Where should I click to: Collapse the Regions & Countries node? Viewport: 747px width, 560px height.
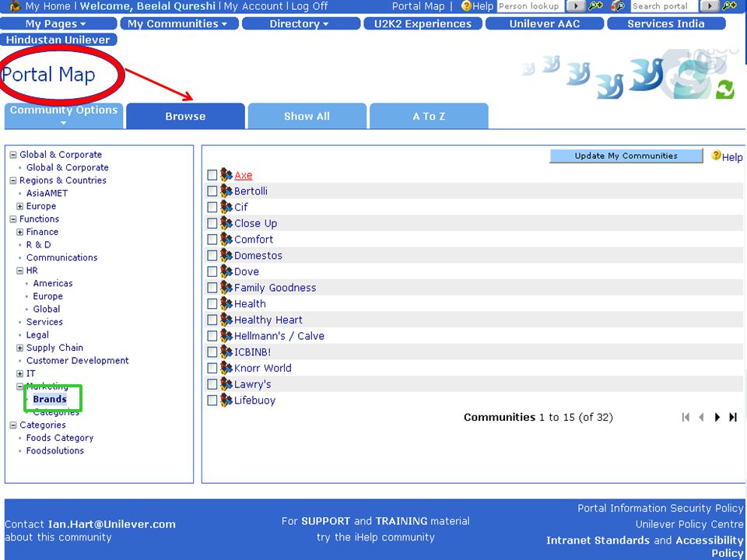(13, 180)
